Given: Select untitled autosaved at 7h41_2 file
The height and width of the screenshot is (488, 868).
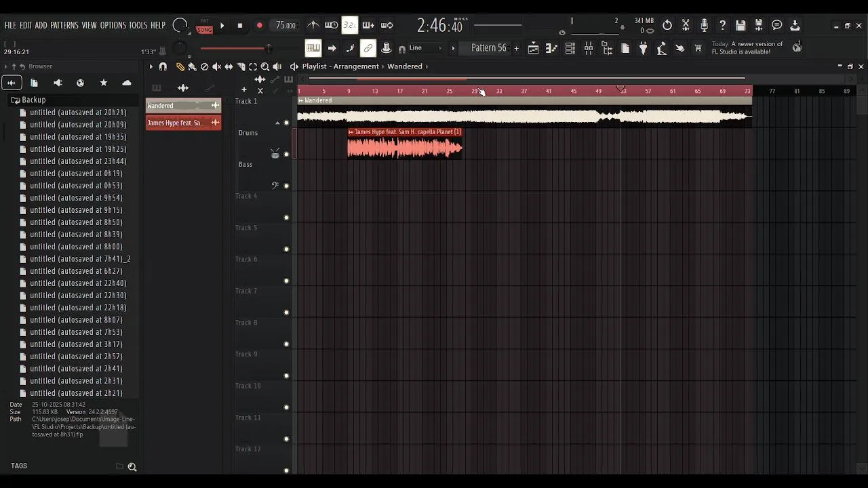Looking at the screenshot, I should pyautogui.click(x=80, y=259).
